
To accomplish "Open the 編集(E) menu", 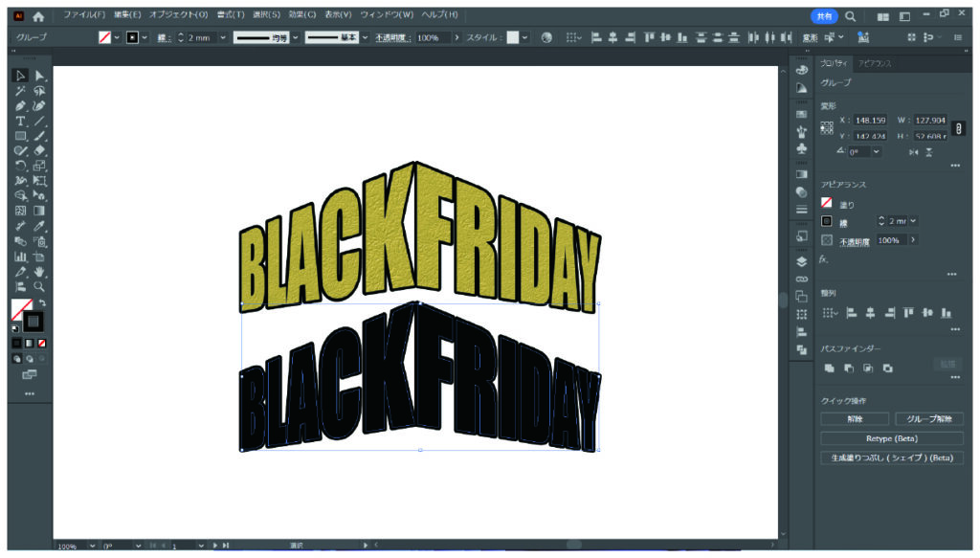I will click(127, 14).
